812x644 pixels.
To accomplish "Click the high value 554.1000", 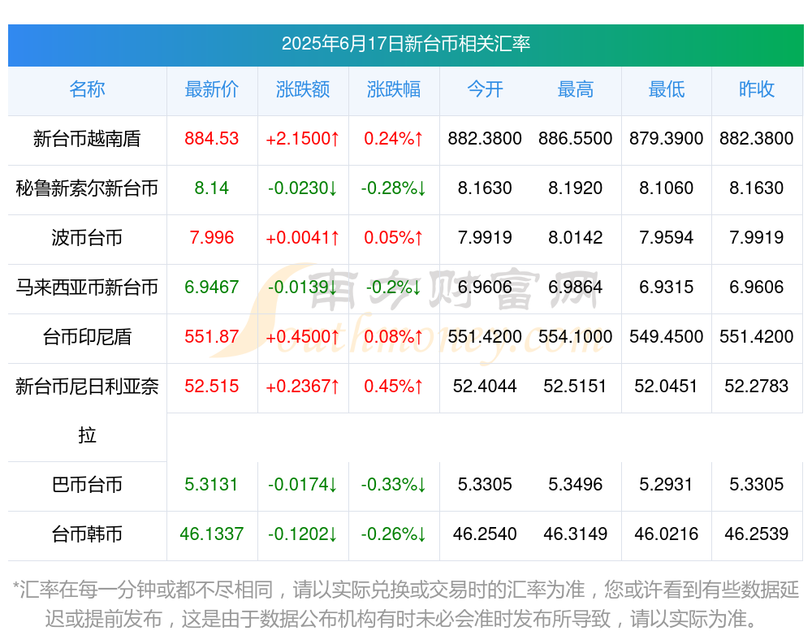I will pos(576,337).
